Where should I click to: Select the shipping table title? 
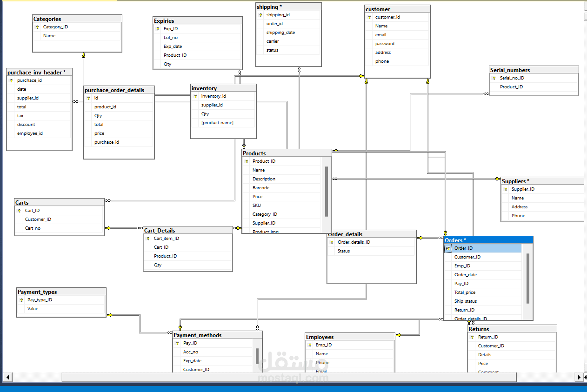[x=288, y=7]
